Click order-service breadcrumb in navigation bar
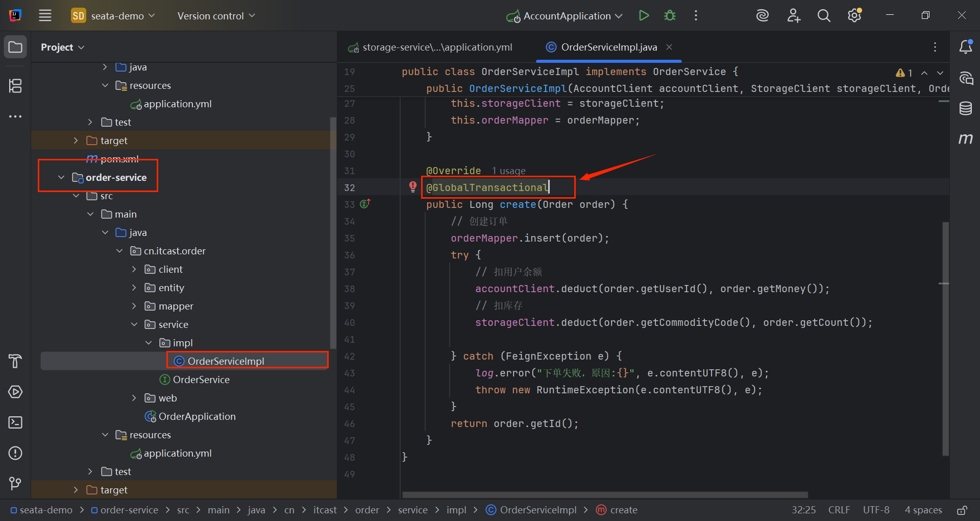The width and height of the screenshot is (980, 521). pos(125,510)
